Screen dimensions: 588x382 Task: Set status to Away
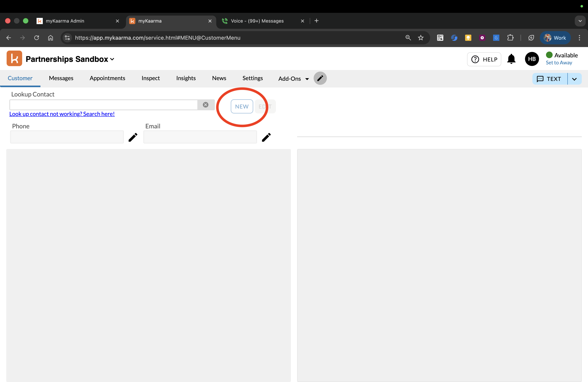559,63
